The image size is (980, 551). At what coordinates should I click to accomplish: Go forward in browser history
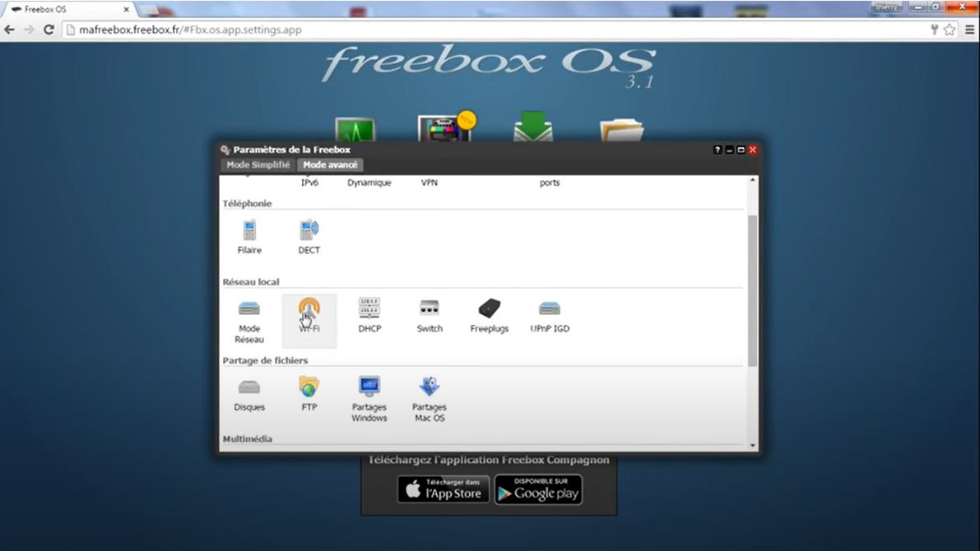[x=29, y=30]
